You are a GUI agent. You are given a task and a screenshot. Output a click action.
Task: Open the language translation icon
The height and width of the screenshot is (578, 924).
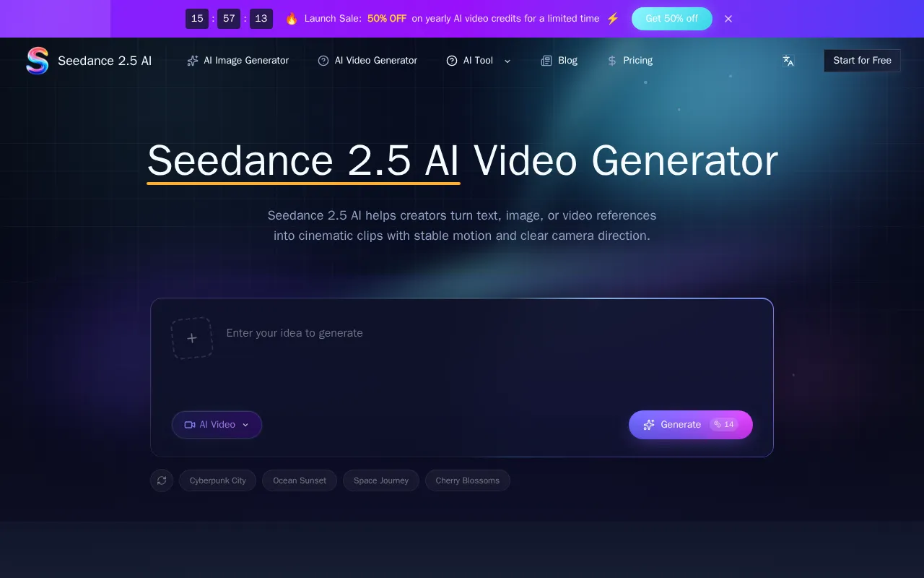pos(788,61)
